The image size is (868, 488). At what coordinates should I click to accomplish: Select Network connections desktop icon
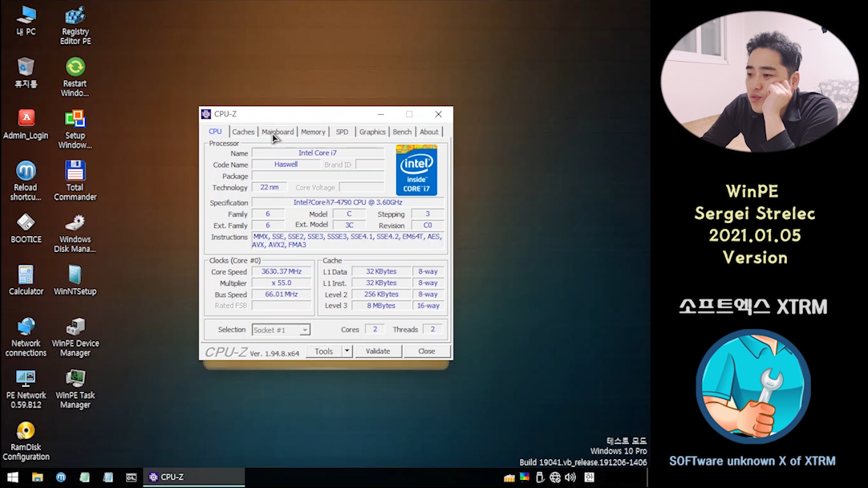(x=26, y=337)
